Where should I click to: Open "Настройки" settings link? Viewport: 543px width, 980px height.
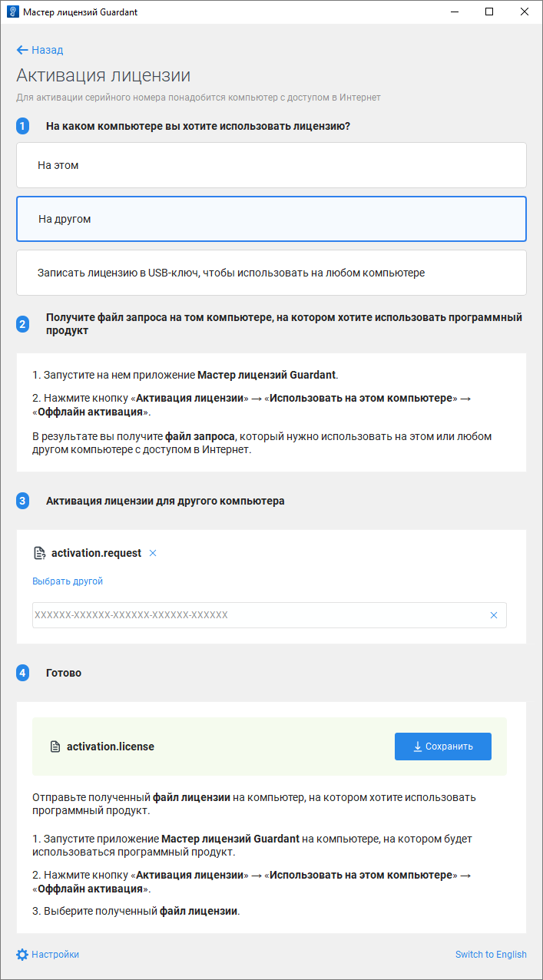click(55, 955)
